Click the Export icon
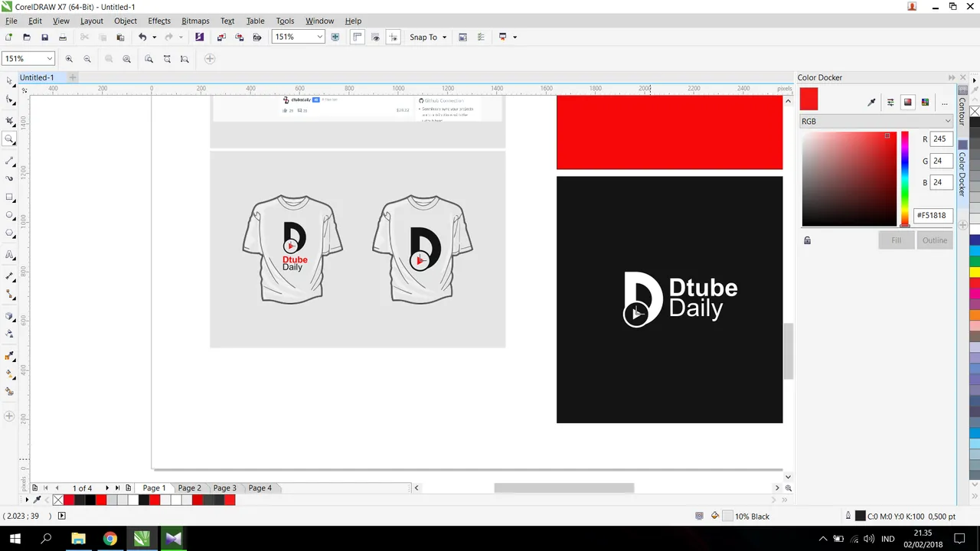980x551 pixels. tap(240, 37)
